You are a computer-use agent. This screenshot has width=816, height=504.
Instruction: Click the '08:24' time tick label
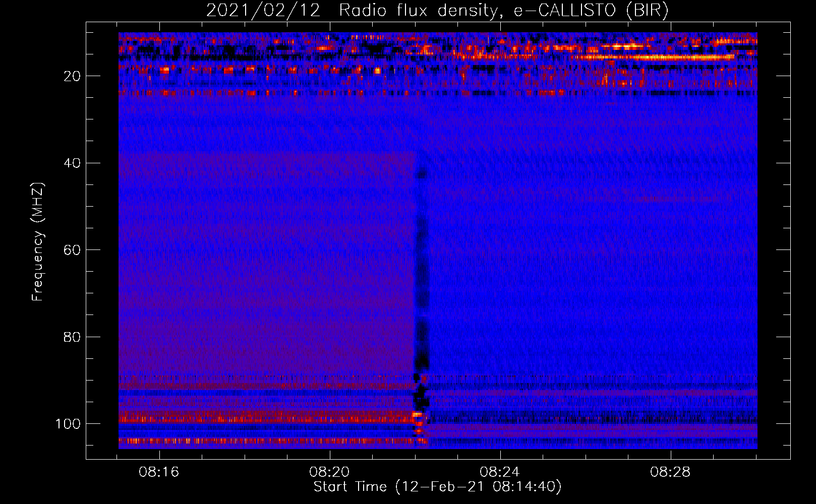[500, 472]
